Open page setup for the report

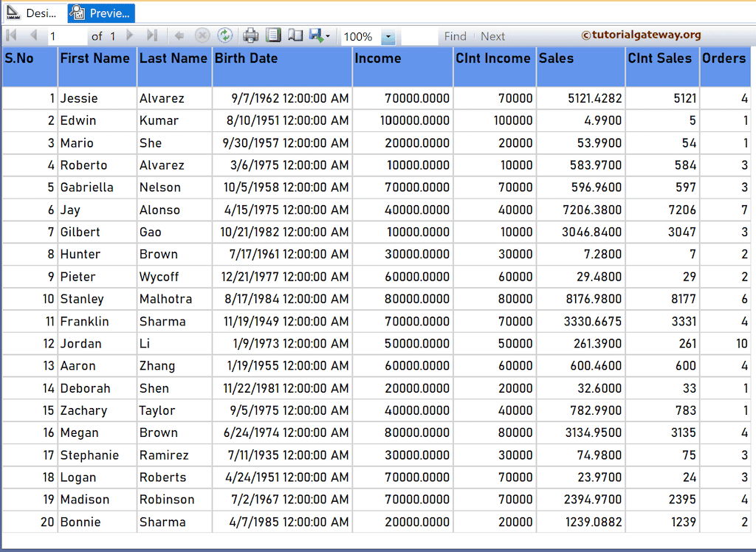tap(274, 35)
